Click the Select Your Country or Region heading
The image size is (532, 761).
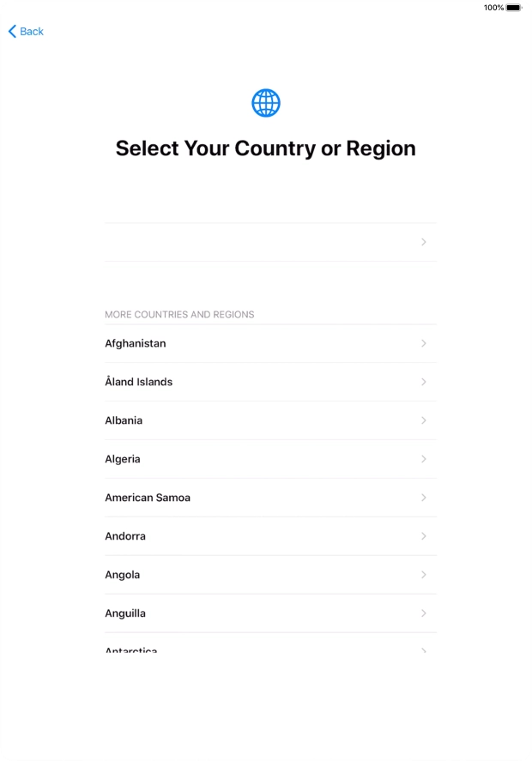266,148
